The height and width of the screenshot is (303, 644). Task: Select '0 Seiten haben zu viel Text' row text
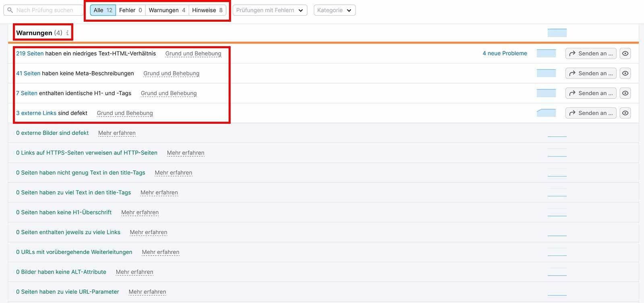[x=74, y=192]
